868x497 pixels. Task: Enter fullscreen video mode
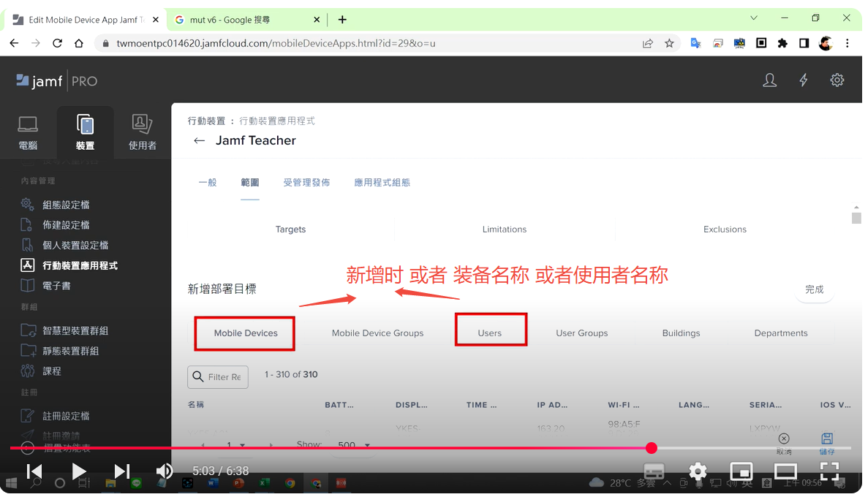pos(829,471)
